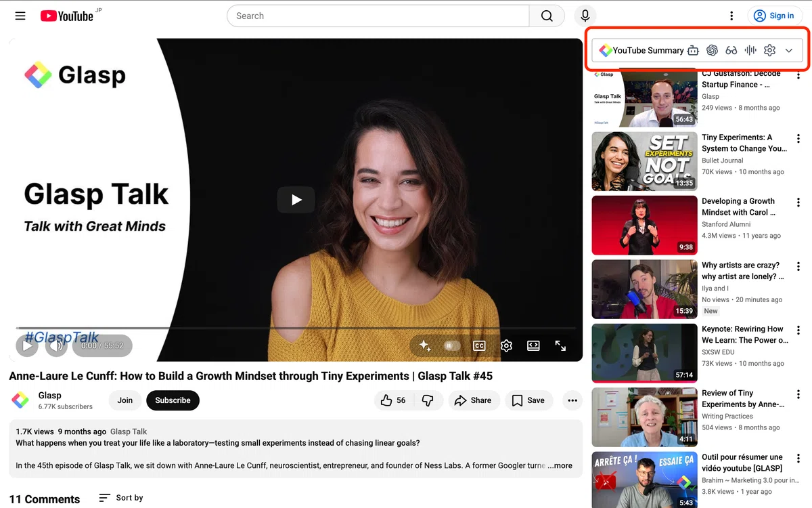812x508 pixels.
Task: Open CJ Gustafson video thumbnail
Action: coord(644,98)
